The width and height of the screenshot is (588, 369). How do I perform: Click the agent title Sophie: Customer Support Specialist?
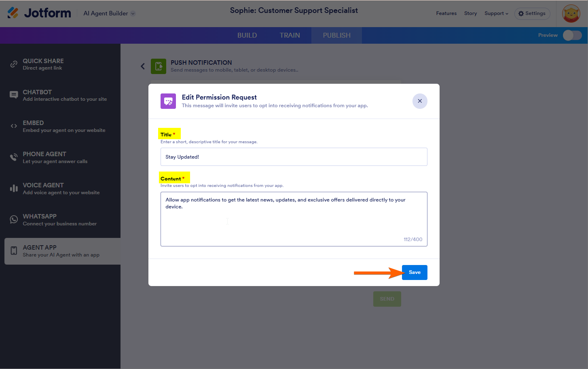tap(294, 11)
